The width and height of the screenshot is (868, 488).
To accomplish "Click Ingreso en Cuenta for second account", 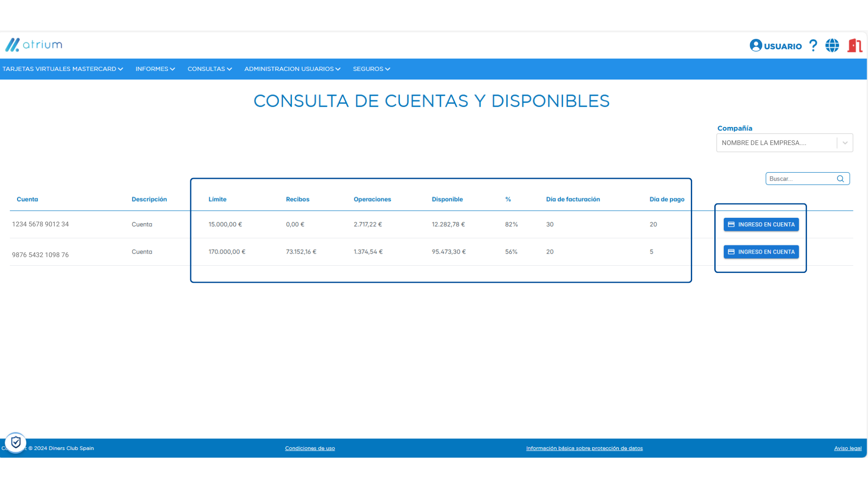I will 761,252.
